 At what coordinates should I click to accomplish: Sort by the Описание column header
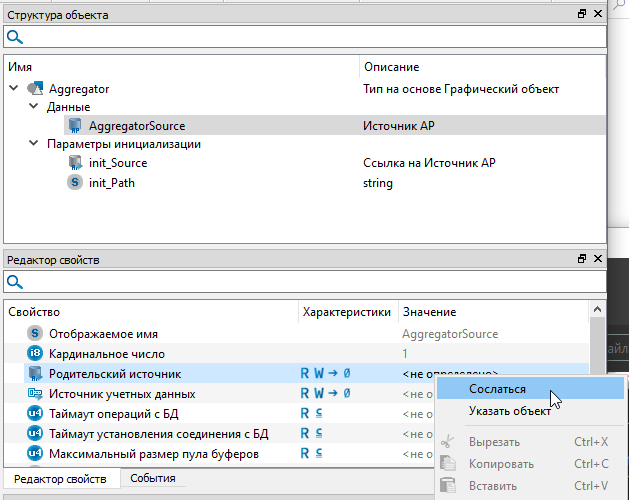[x=390, y=67]
